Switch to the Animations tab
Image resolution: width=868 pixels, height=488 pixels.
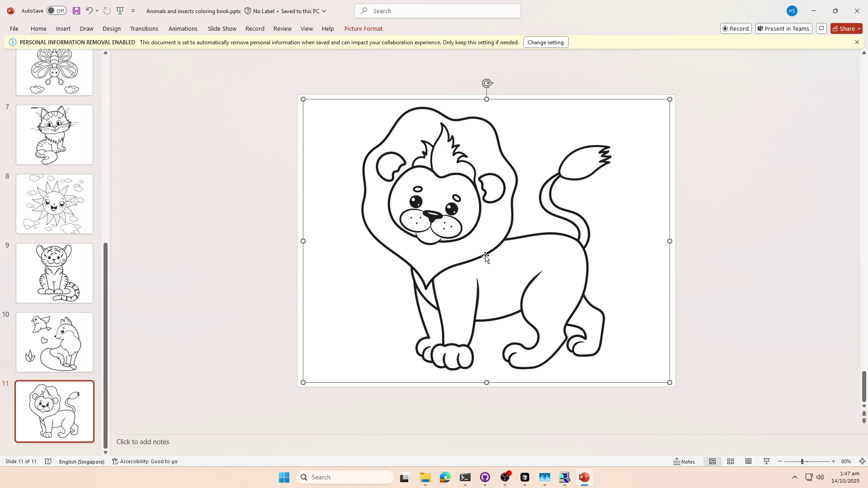pyautogui.click(x=183, y=28)
